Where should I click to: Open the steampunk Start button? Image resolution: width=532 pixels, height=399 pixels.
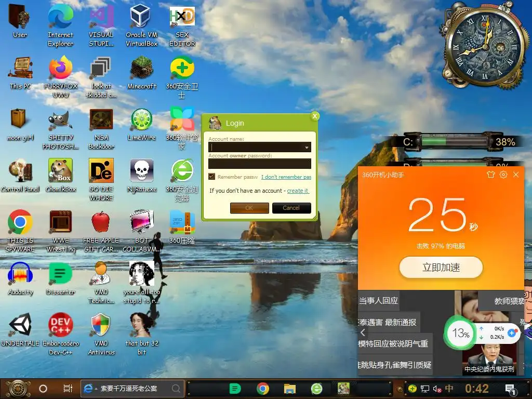(18, 389)
